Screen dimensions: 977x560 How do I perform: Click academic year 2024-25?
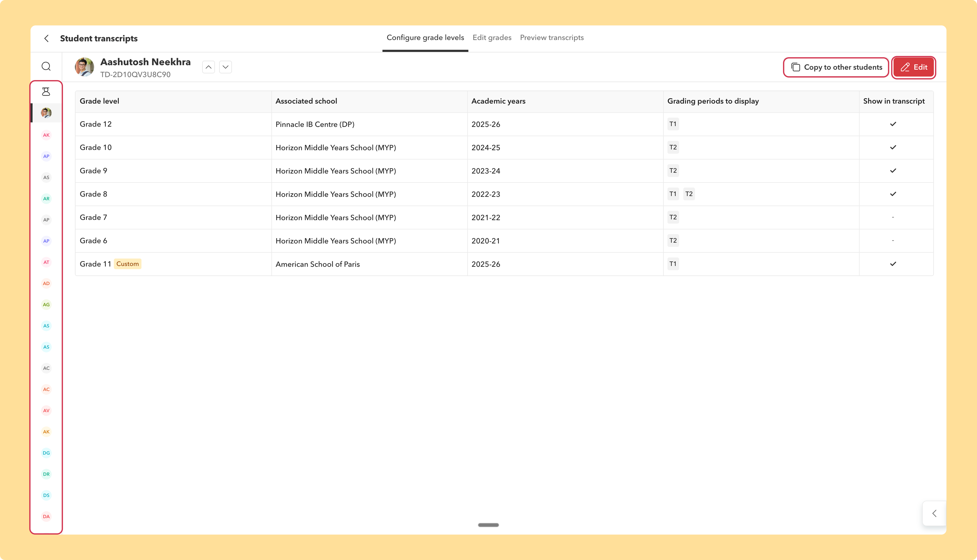pos(486,148)
